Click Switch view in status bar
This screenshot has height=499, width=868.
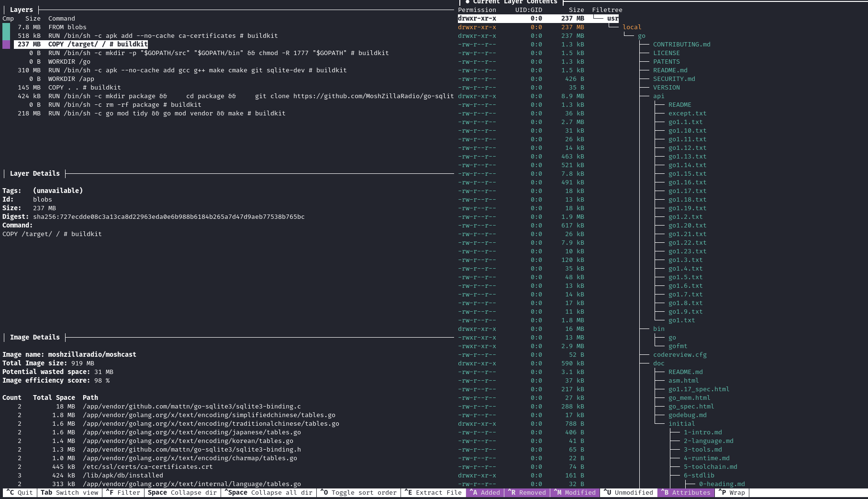click(69, 492)
